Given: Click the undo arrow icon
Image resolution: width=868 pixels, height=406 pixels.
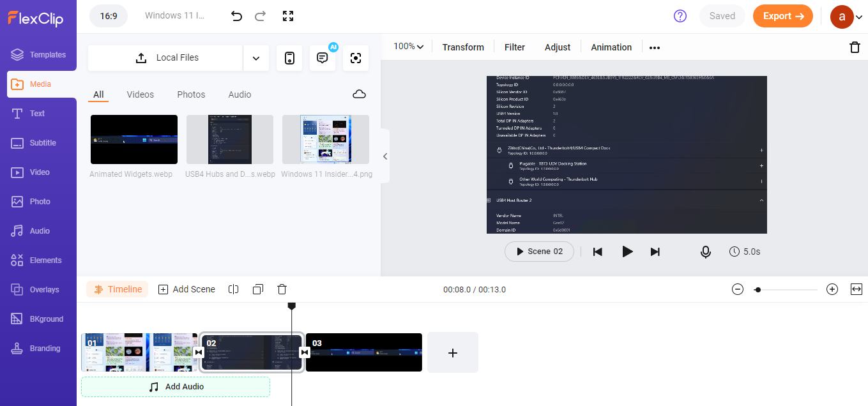Looking at the screenshot, I should 236,16.
